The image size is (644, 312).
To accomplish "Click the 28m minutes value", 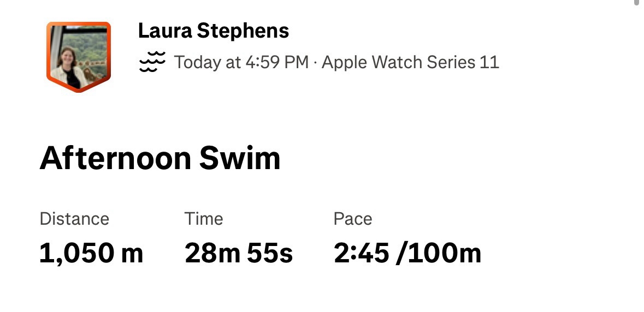I will pyautogui.click(x=213, y=253).
